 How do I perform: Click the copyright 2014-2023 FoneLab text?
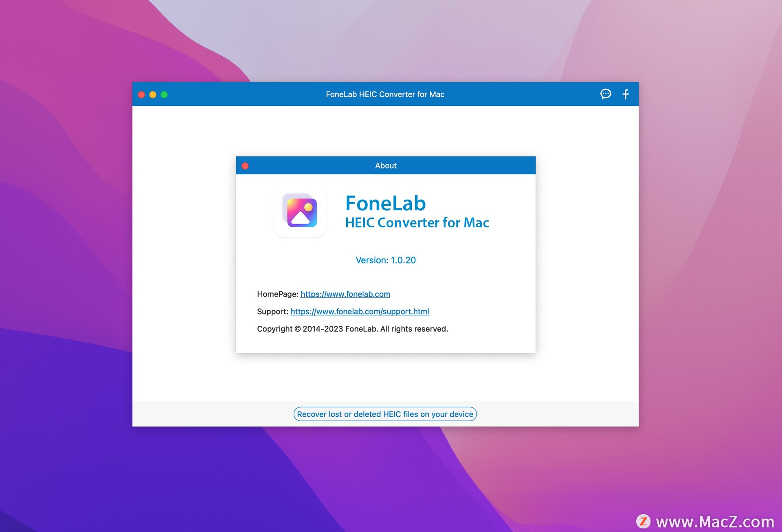pos(352,329)
